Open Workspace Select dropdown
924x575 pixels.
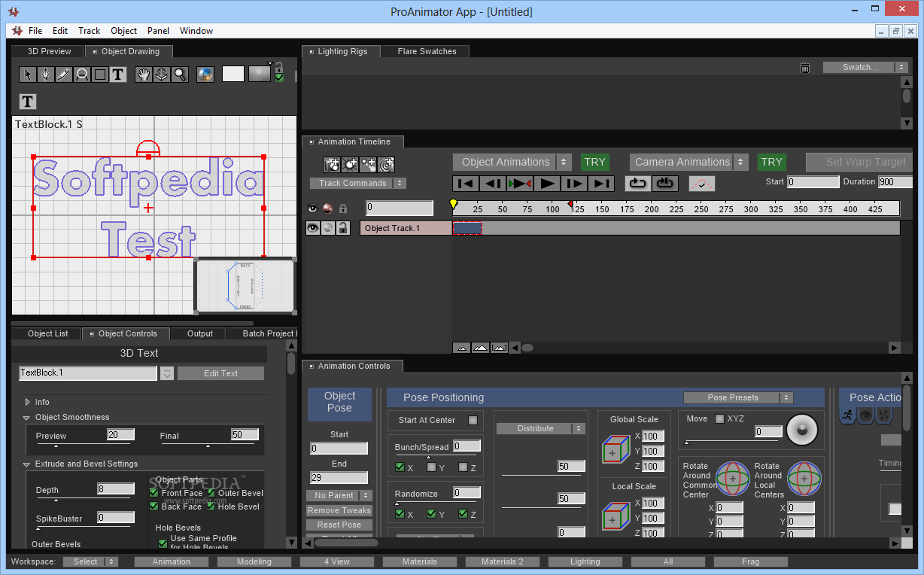tap(91, 561)
